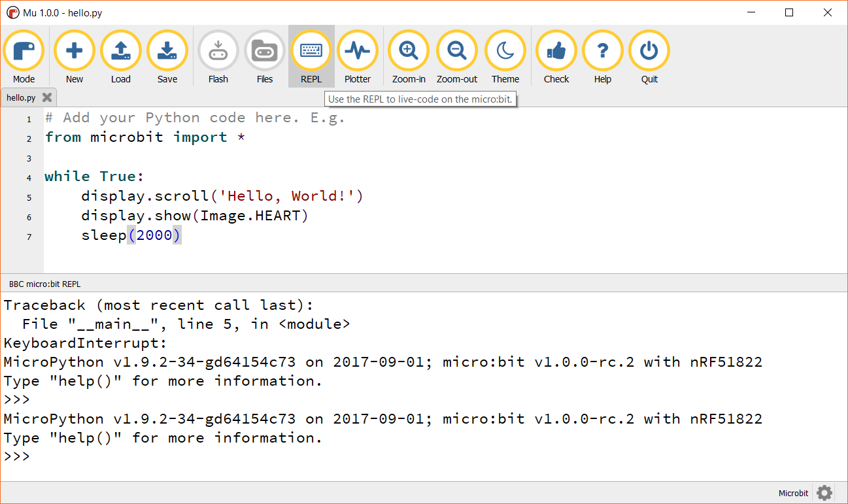Create a New file
Screen dimensions: 848x504
(75, 57)
